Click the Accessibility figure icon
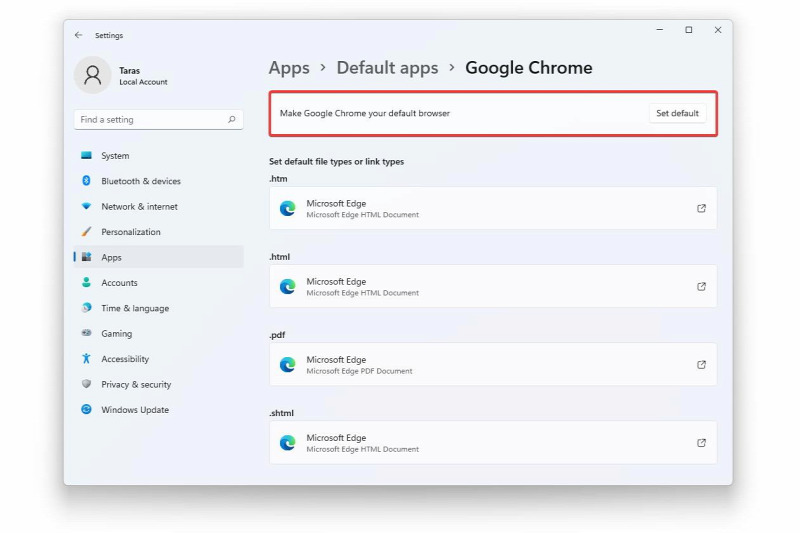 86,359
